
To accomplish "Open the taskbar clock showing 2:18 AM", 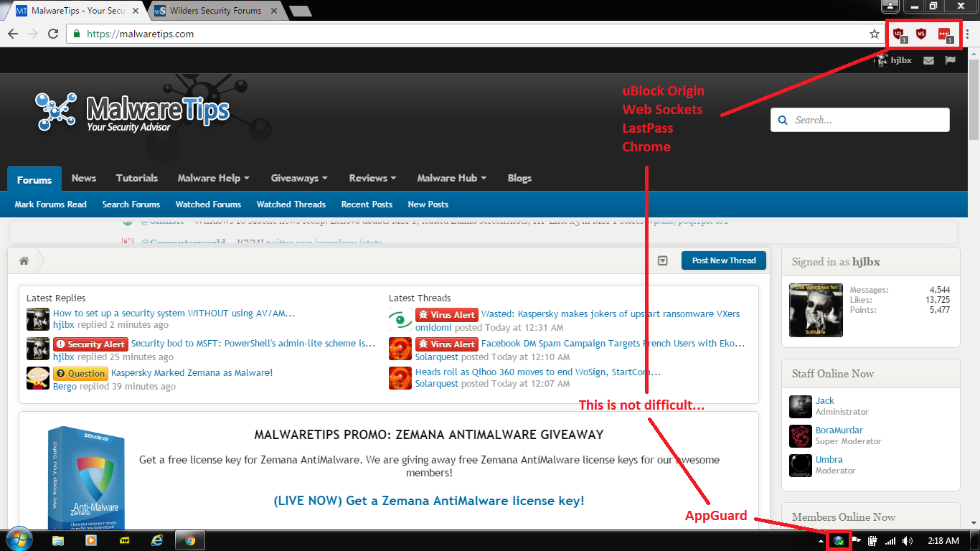I will click(x=943, y=540).
